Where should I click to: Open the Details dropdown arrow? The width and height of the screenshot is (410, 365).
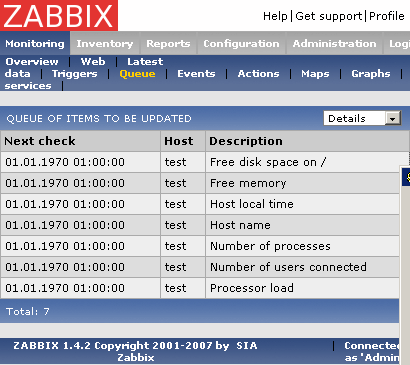393,119
